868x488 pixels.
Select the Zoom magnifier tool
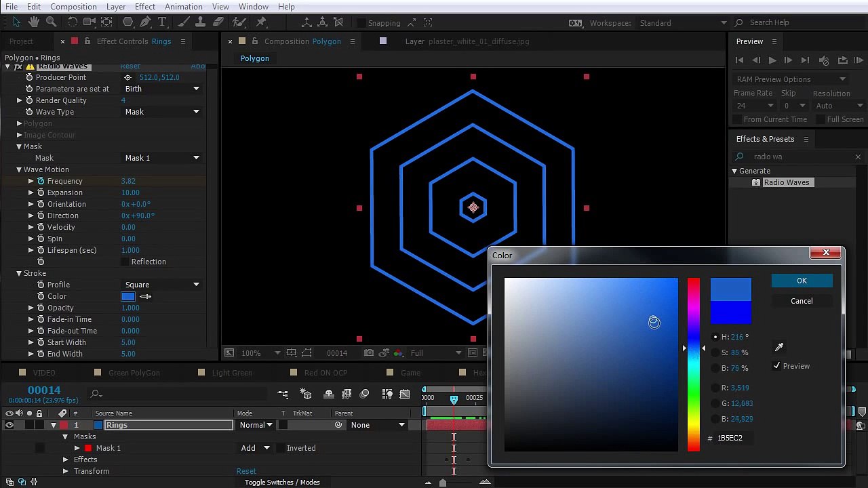[x=51, y=22]
